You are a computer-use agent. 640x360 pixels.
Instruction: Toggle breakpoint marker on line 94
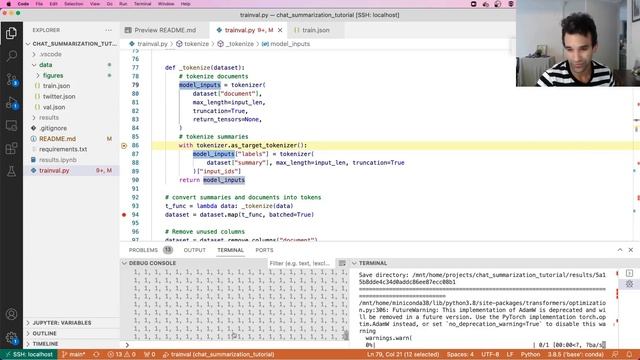[124, 215]
